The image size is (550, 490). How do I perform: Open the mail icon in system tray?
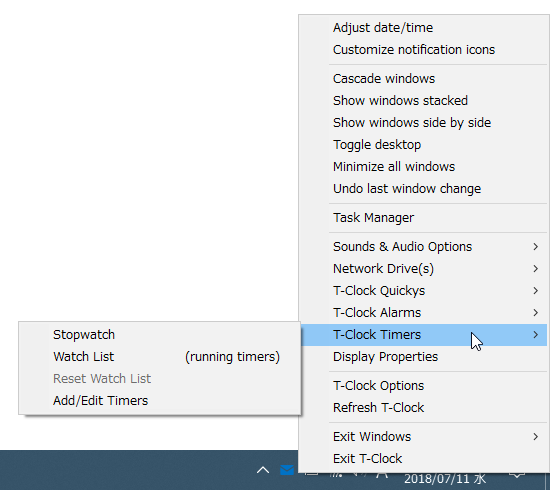click(x=287, y=470)
